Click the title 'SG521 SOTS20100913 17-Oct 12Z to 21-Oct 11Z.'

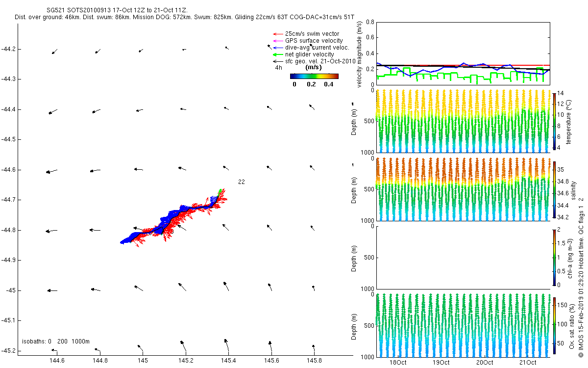click(x=117, y=9)
